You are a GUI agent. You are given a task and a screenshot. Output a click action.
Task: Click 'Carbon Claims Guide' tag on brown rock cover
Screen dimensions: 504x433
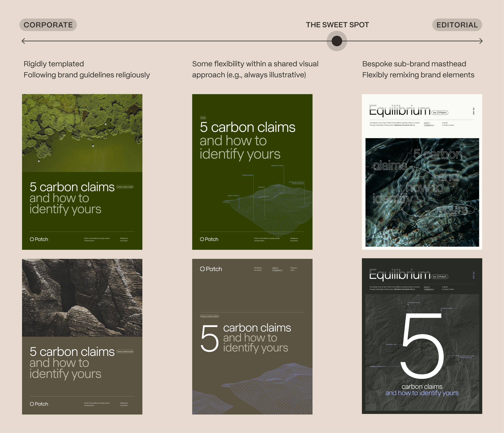125,351
